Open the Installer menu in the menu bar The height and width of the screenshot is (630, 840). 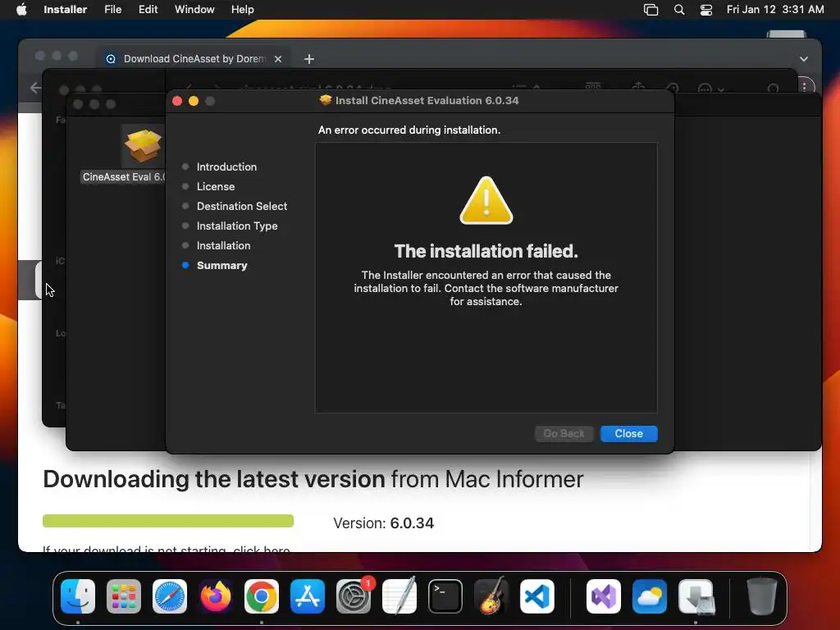[x=65, y=10]
